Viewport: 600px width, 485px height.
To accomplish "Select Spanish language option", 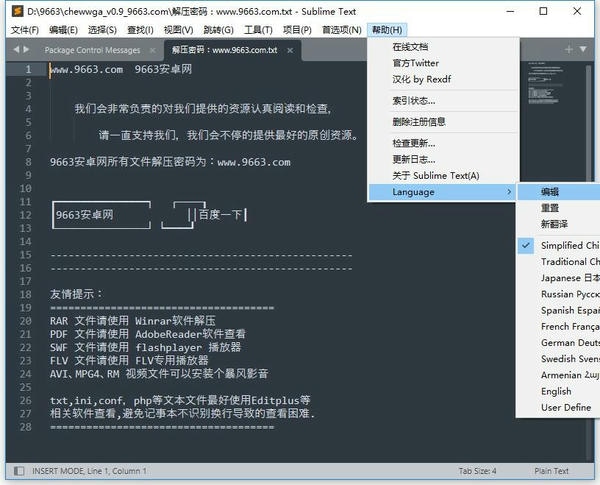I will coord(559,310).
